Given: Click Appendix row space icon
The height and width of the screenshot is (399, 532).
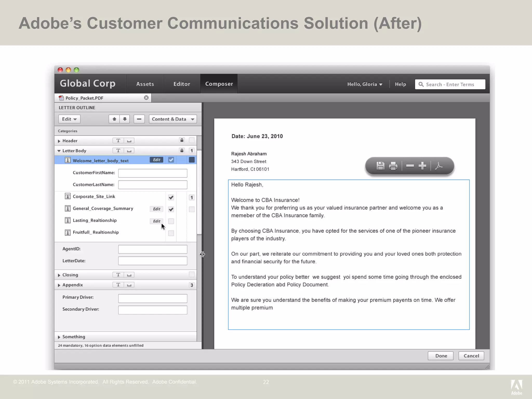Looking at the screenshot, I should pyautogui.click(x=129, y=285).
